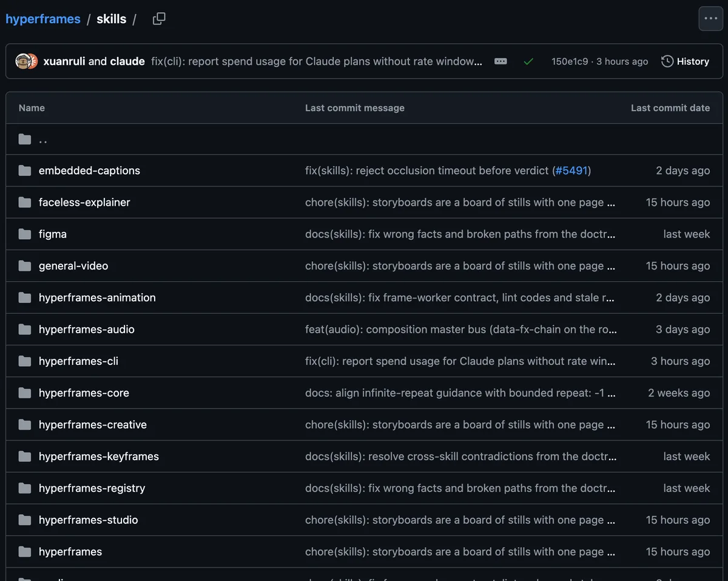This screenshot has height=581, width=728.
Task: Click the hyperframes-cli folder icon
Action: (25, 361)
